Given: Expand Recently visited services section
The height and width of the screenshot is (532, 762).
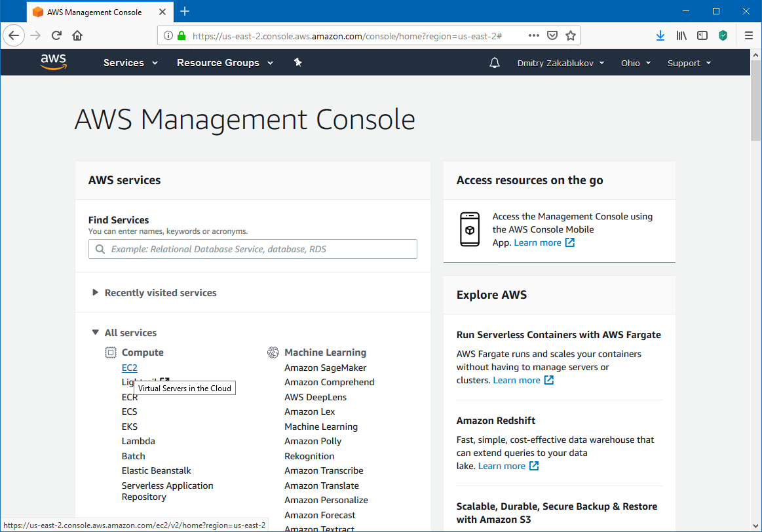Looking at the screenshot, I should pyautogui.click(x=155, y=292).
